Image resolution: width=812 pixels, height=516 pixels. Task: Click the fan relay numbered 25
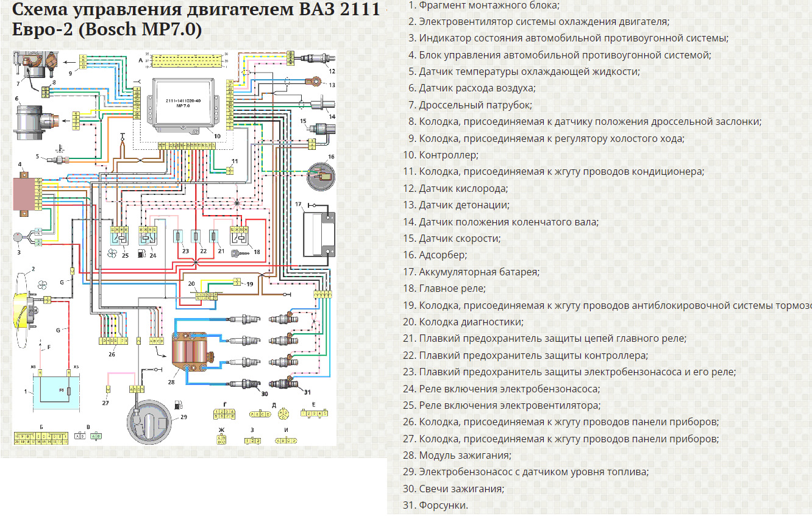(119, 235)
